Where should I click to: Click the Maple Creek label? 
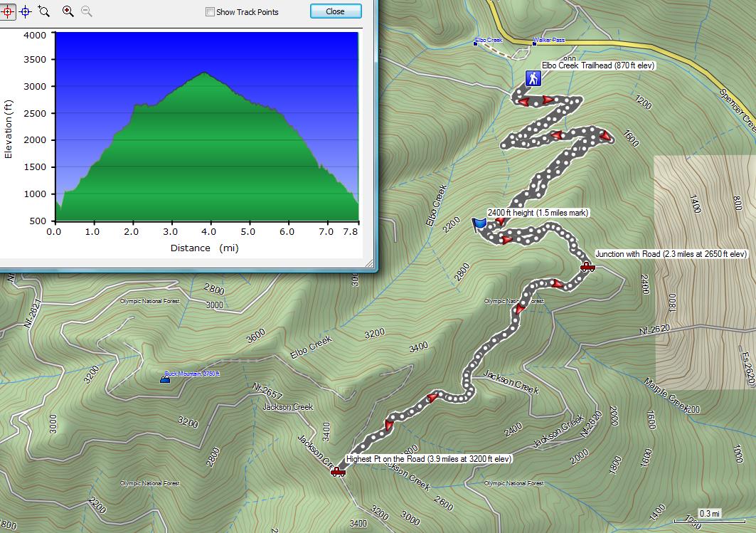[x=667, y=394]
